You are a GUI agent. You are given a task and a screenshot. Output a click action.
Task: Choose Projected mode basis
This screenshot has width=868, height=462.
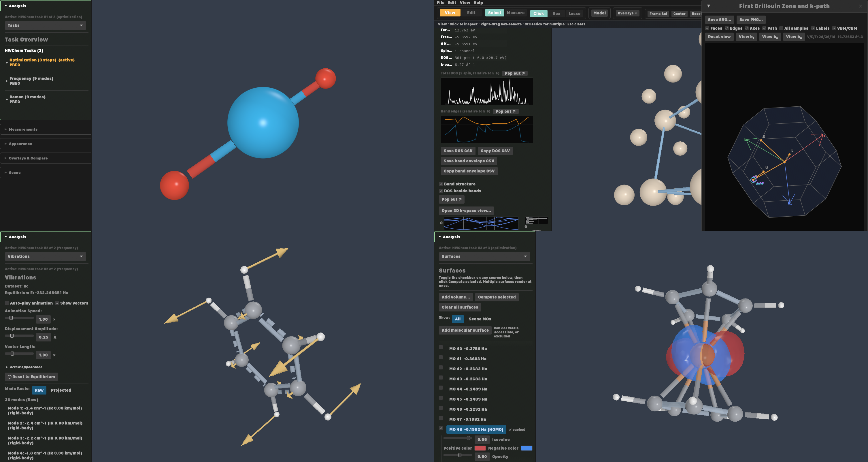[x=61, y=390]
